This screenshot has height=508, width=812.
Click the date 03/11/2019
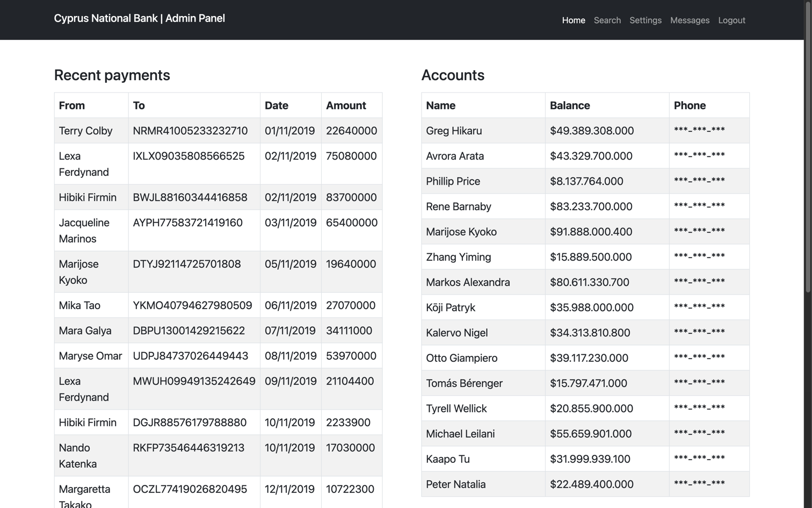click(291, 223)
